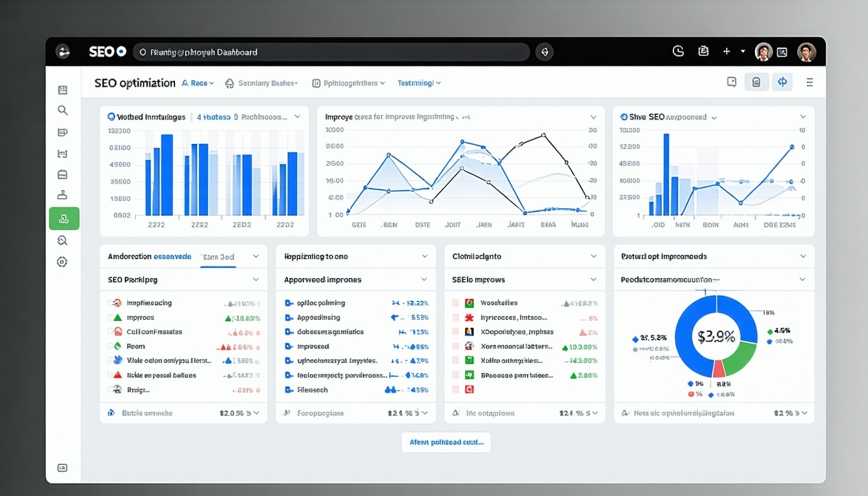The width and height of the screenshot is (868, 496).
Task: Expand the 'Shve SEO' chart panel chevron
Action: click(803, 117)
